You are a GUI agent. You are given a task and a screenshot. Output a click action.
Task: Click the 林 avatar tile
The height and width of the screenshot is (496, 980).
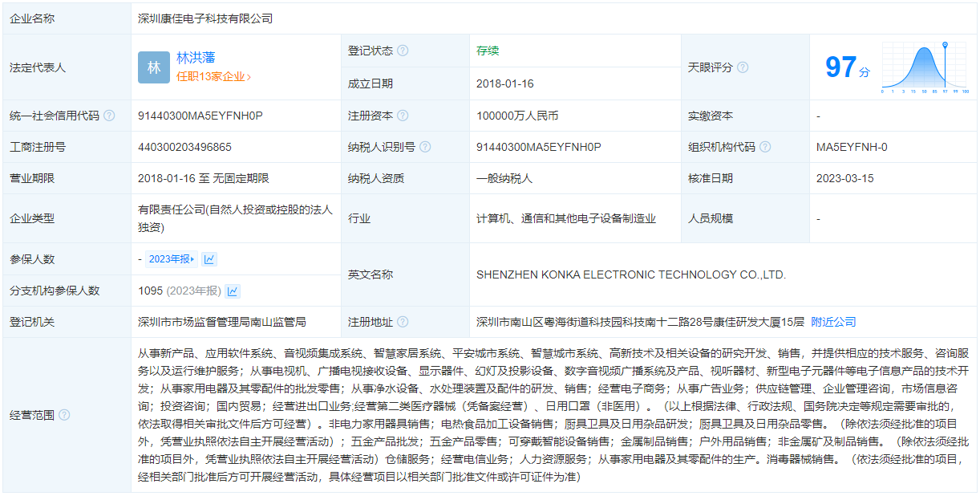pyautogui.click(x=154, y=67)
